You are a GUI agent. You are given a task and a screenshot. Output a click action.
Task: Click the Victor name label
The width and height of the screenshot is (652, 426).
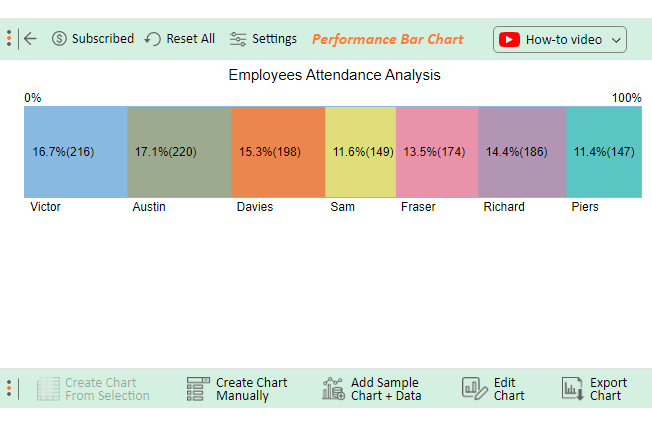(x=45, y=207)
